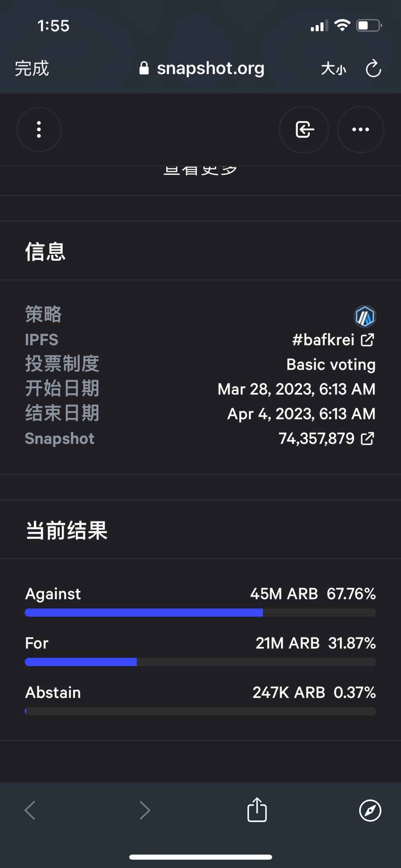Open the share sheet icon
Image resolution: width=401 pixels, height=868 pixels.
(257, 810)
